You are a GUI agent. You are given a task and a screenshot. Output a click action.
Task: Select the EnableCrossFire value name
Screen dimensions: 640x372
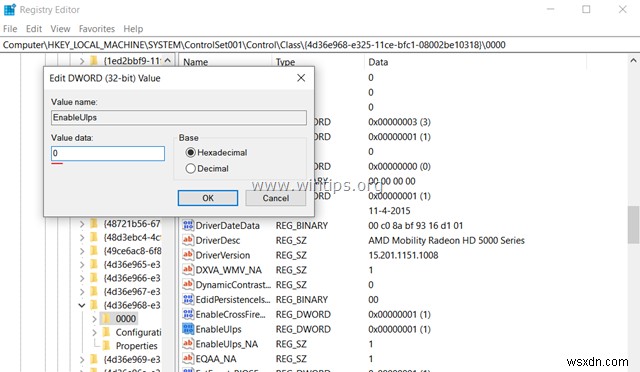point(230,314)
